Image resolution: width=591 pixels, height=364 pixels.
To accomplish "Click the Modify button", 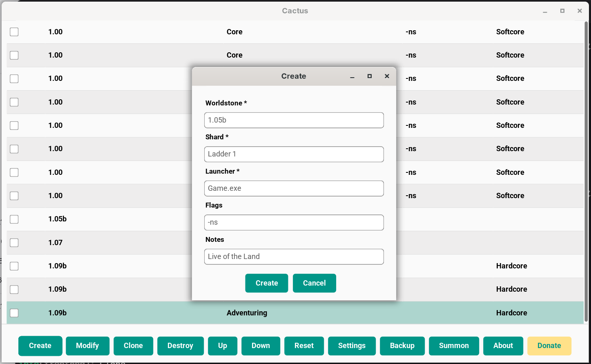I will [x=87, y=346].
